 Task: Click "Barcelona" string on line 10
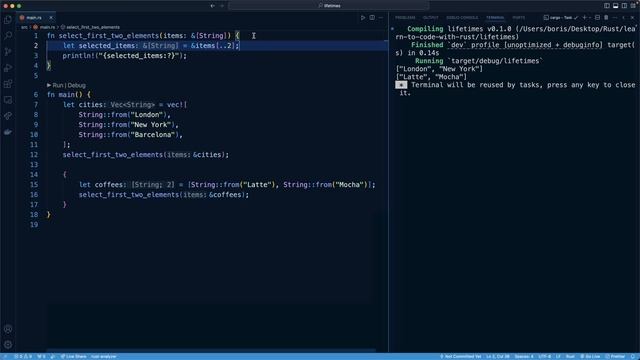click(152, 135)
